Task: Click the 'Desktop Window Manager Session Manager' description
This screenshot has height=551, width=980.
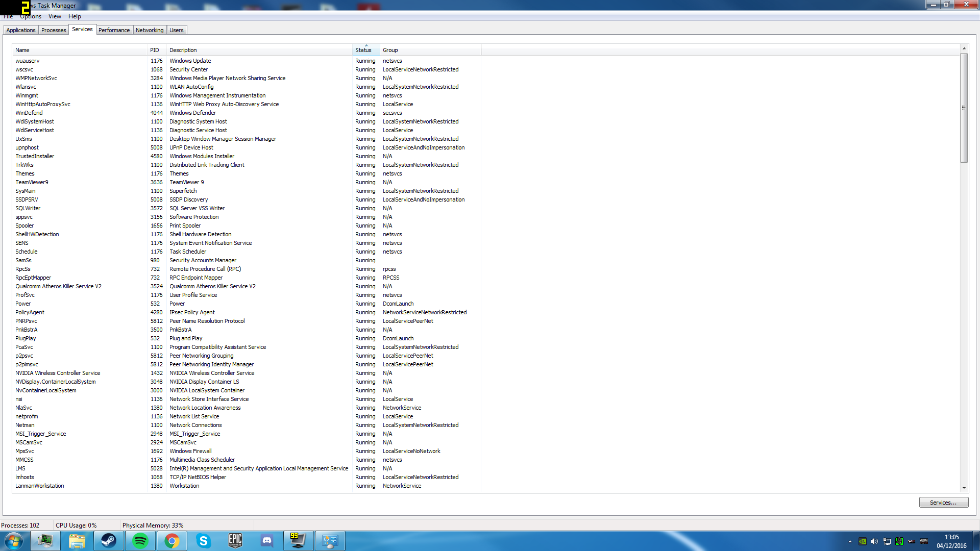Action: click(x=223, y=139)
